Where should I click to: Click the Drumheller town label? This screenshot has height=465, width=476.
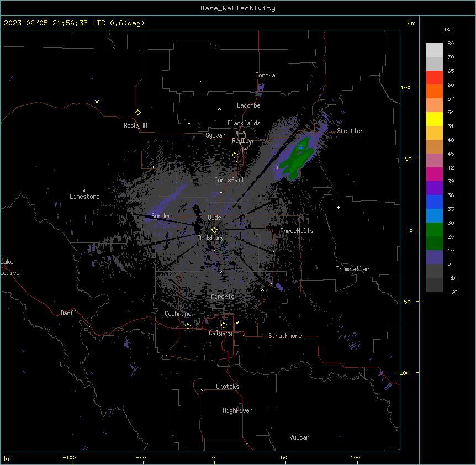(352, 269)
